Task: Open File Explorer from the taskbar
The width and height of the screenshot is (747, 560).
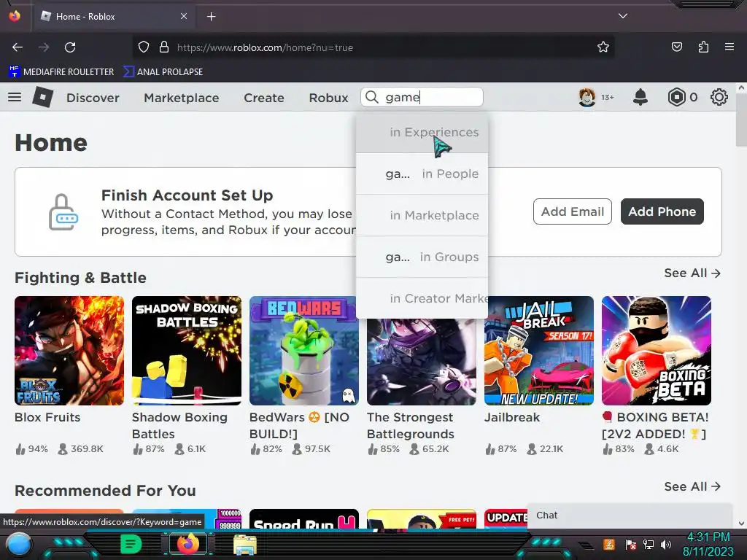Action: coord(245,545)
